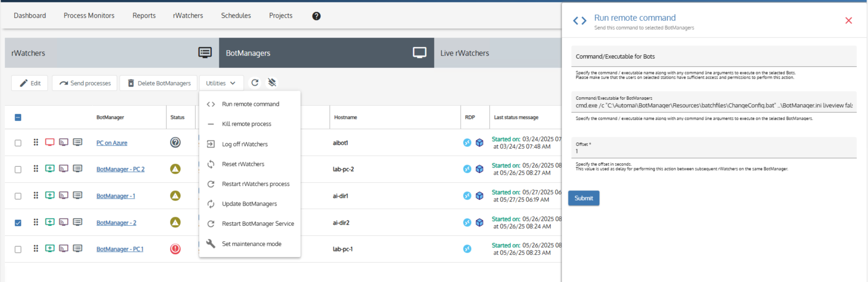The image size is (868, 282).
Task: Click the Delete BotManagers button
Action: [x=159, y=83]
